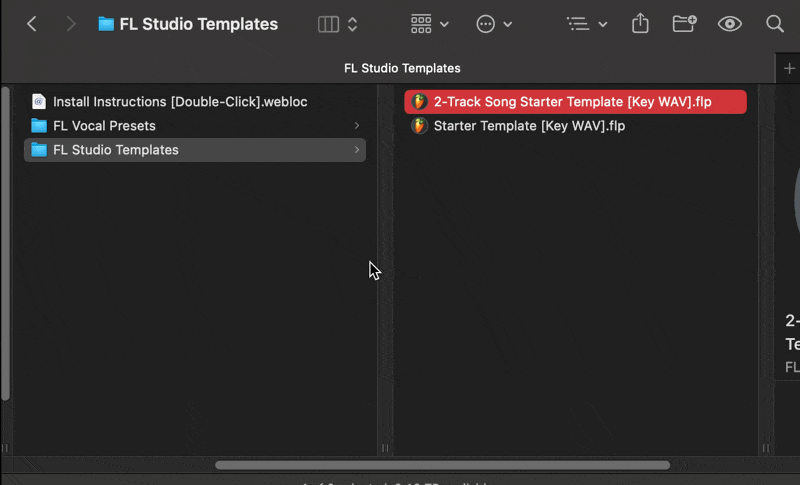Click the forward navigation arrow
The height and width of the screenshot is (485, 800).
pyautogui.click(x=70, y=24)
